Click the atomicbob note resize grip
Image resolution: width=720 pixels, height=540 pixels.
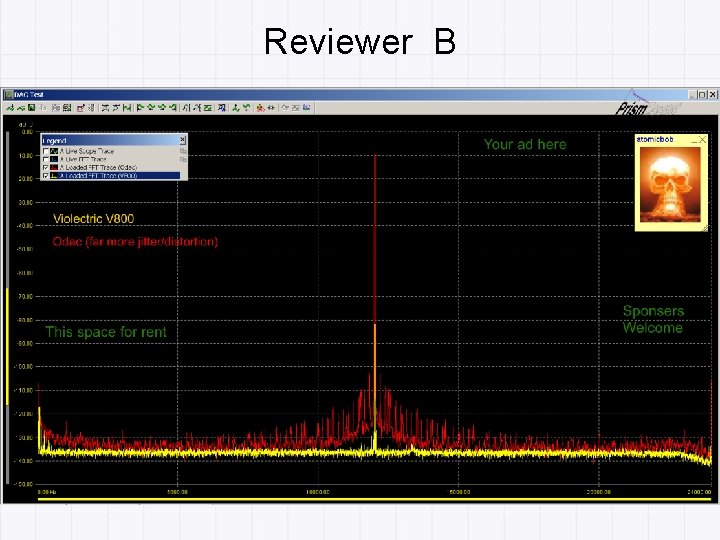click(704, 228)
